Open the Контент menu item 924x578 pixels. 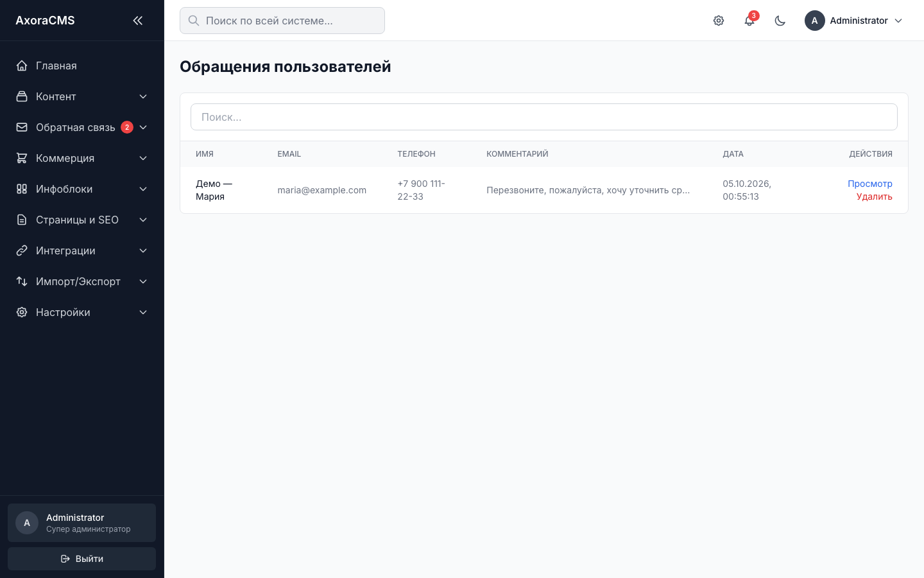[x=82, y=96]
